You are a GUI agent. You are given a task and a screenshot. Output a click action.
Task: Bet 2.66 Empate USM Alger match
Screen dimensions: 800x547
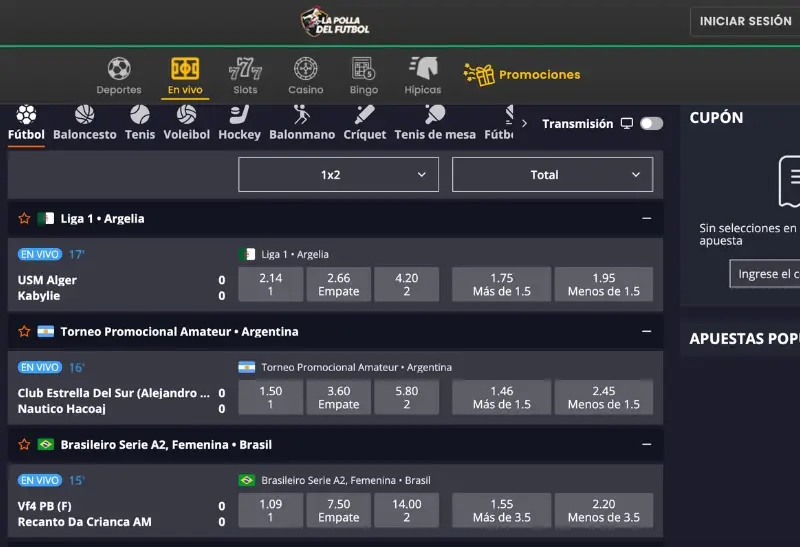tap(339, 284)
